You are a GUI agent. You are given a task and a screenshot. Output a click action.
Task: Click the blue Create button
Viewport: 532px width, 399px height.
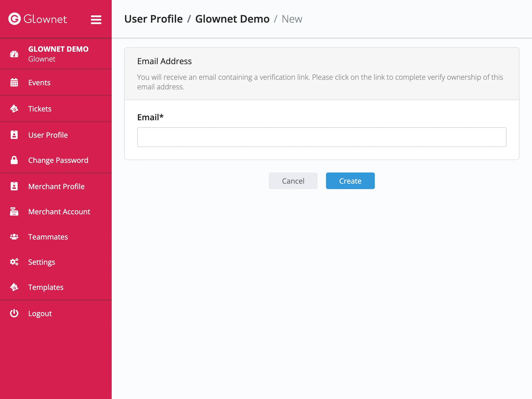click(x=350, y=181)
